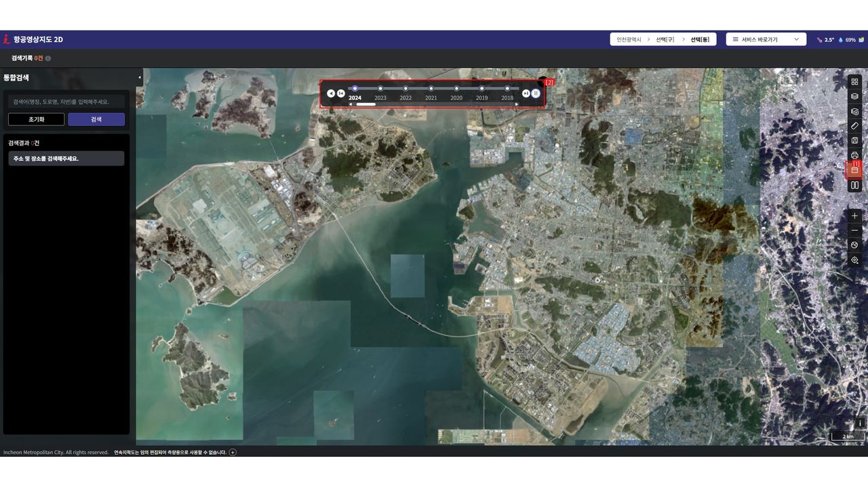868x488 pixels.
Task: Select the ruler measurement tool
Action: pyautogui.click(x=854, y=126)
